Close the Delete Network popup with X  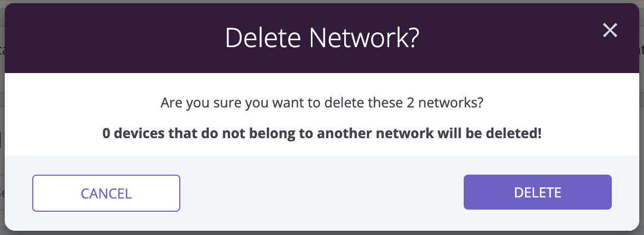tap(610, 30)
